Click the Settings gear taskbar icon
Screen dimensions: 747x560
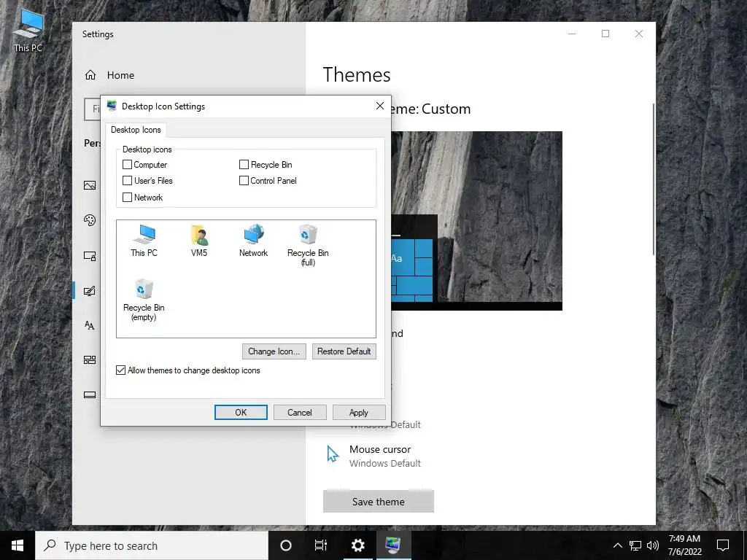tap(357, 545)
